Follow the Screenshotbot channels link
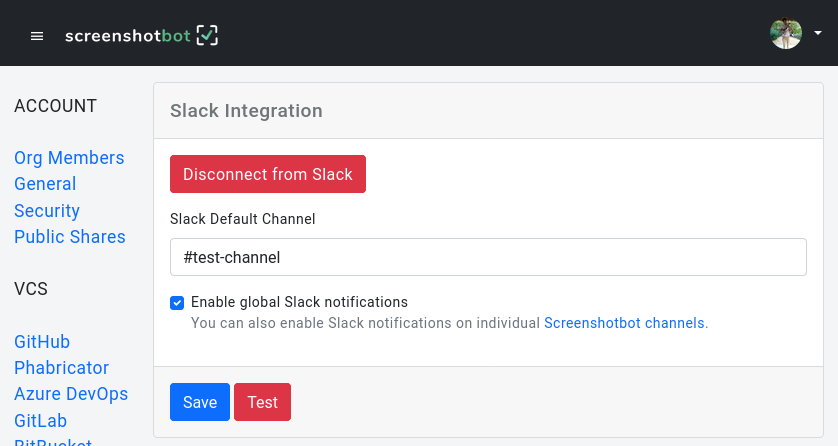This screenshot has height=446, width=838. [x=624, y=323]
